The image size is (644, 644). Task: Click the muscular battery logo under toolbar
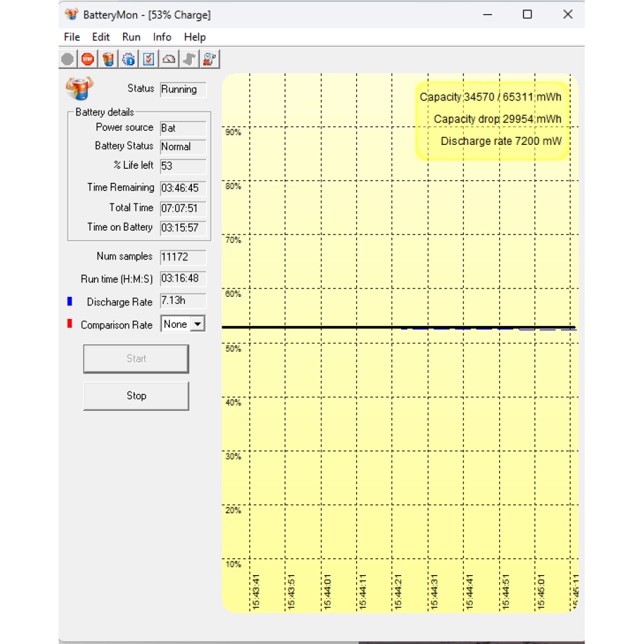point(79,88)
